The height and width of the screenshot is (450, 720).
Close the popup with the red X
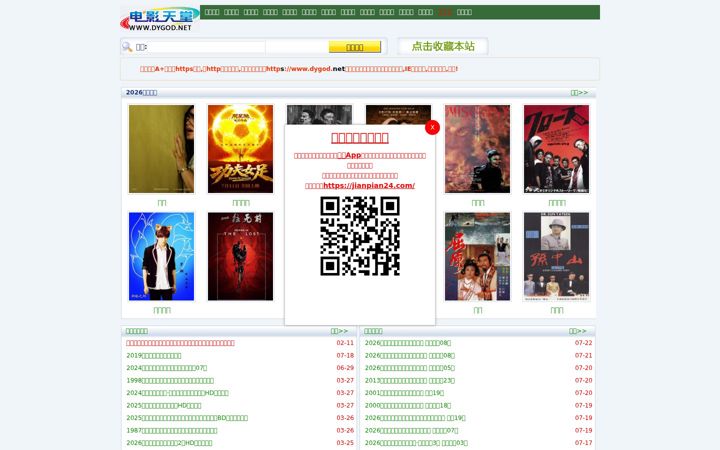[432, 127]
